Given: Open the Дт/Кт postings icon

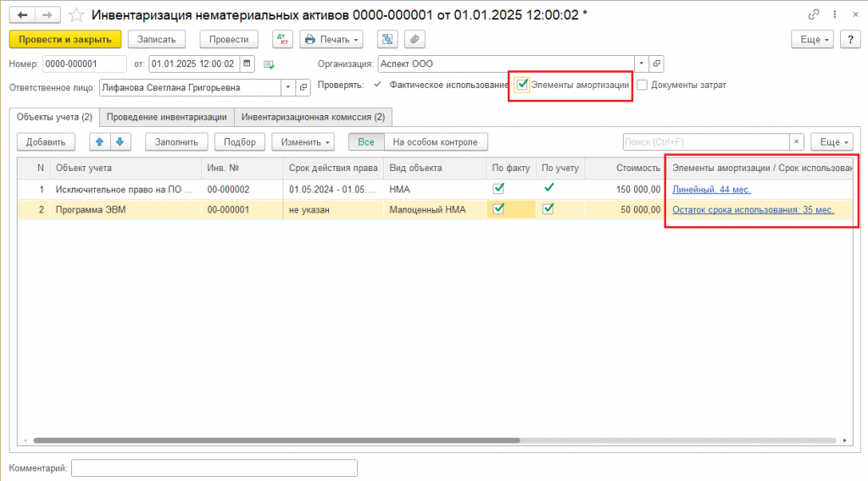Looking at the screenshot, I should point(282,39).
